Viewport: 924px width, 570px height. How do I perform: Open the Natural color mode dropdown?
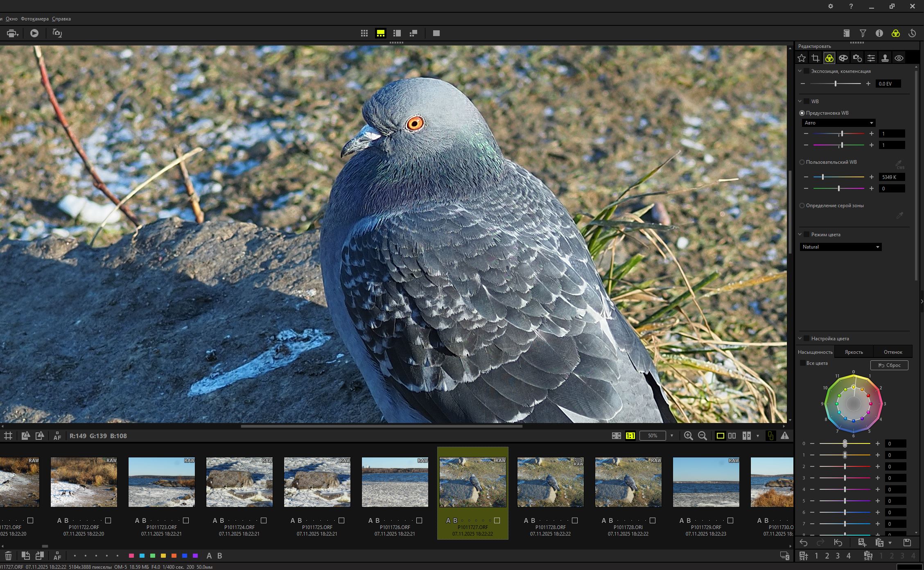pyautogui.click(x=840, y=247)
